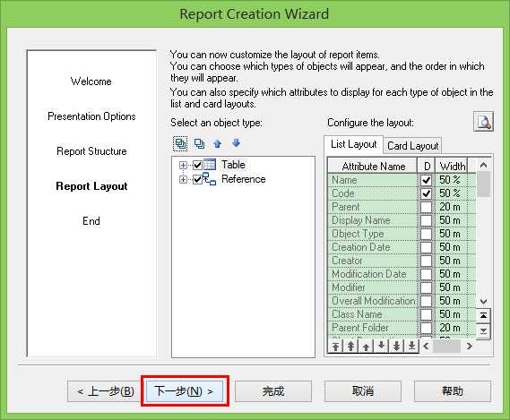Move attribute to bottom of list
The image size is (510, 420).
tap(411, 346)
